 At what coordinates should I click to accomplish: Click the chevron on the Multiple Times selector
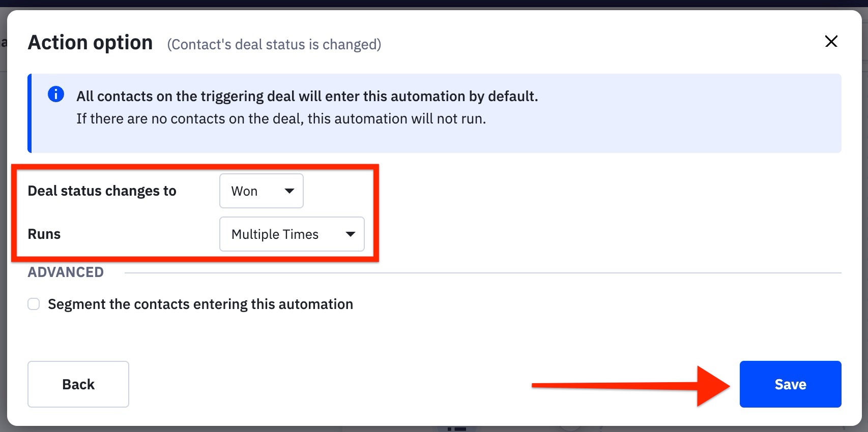point(350,234)
